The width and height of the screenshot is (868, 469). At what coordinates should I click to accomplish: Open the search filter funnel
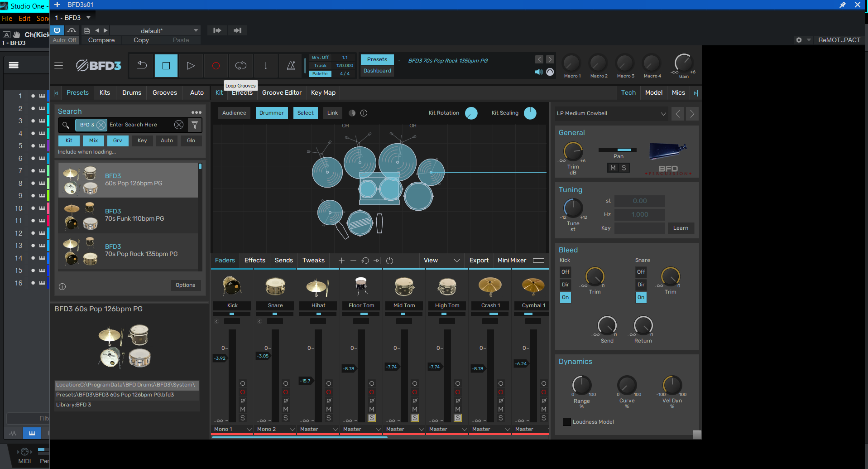(x=195, y=125)
